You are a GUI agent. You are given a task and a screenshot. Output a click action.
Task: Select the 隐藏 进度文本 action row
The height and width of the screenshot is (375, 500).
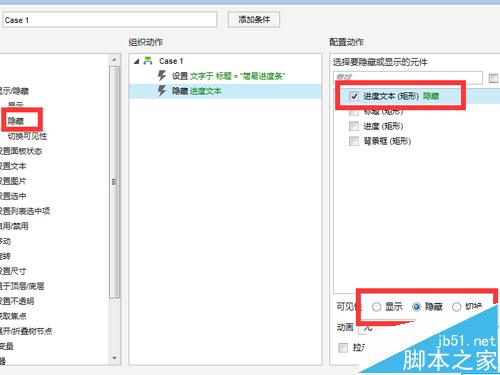225,91
